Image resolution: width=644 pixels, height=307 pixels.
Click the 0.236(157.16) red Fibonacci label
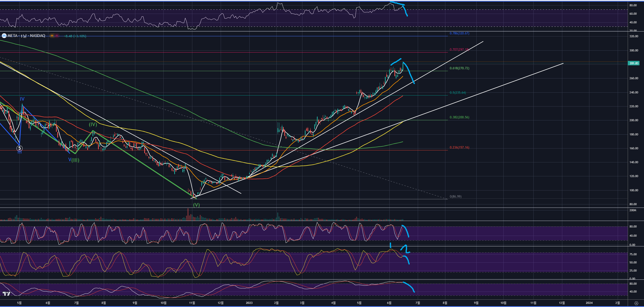[459, 147]
